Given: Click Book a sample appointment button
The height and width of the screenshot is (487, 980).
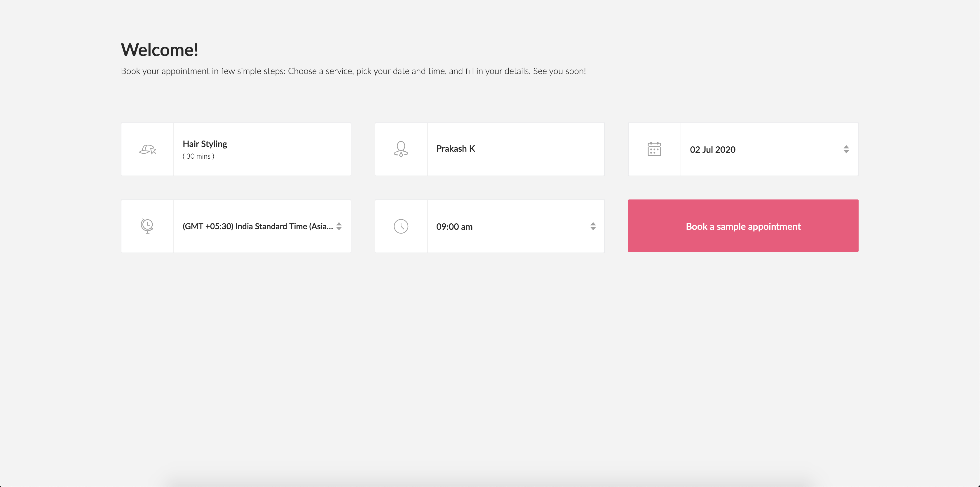Looking at the screenshot, I should pyautogui.click(x=743, y=226).
